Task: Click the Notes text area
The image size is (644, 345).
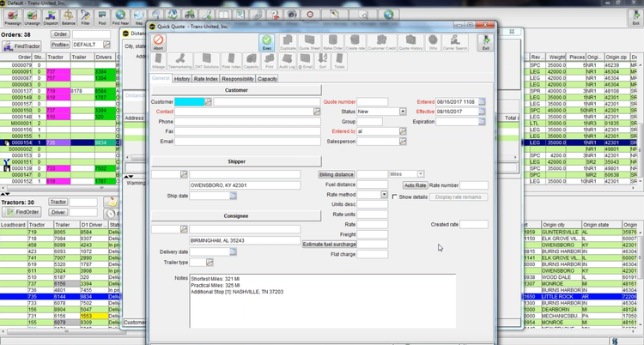Action: 322,300
